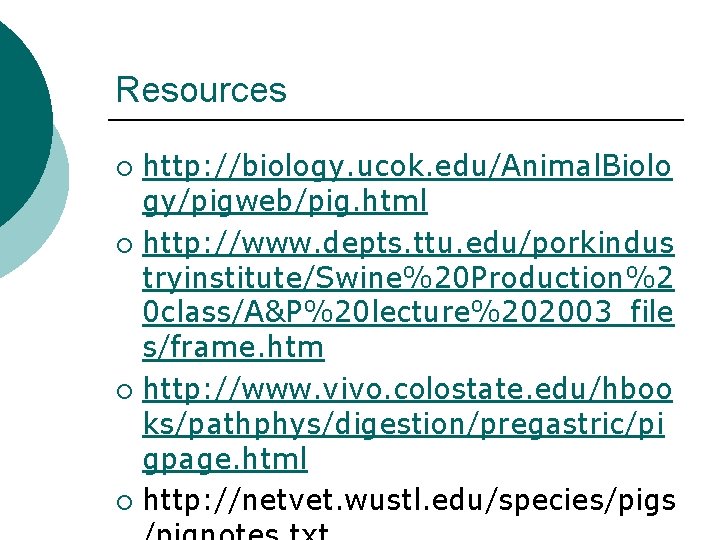Open the biology.ucok.edu AnimalBiology link
The image size is (720, 540).
pyautogui.click(x=407, y=167)
